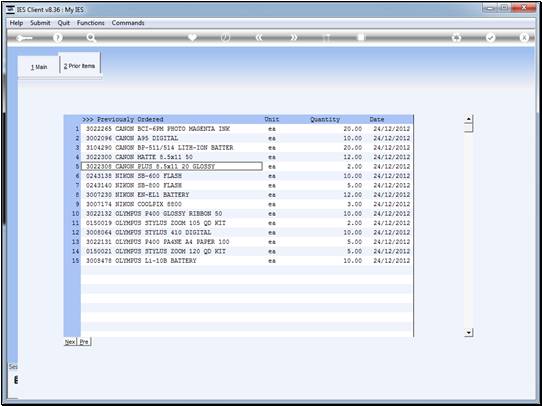
Task: Select row OLYMPUS STYLUS 410 DIGITAL
Action: [x=247, y=232]
